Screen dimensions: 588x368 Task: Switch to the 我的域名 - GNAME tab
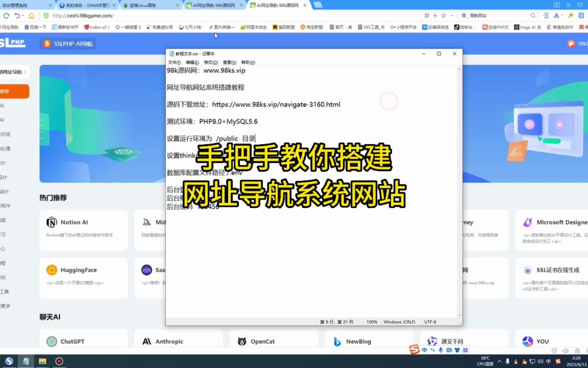pyautogui.click(x=87, y=5)
